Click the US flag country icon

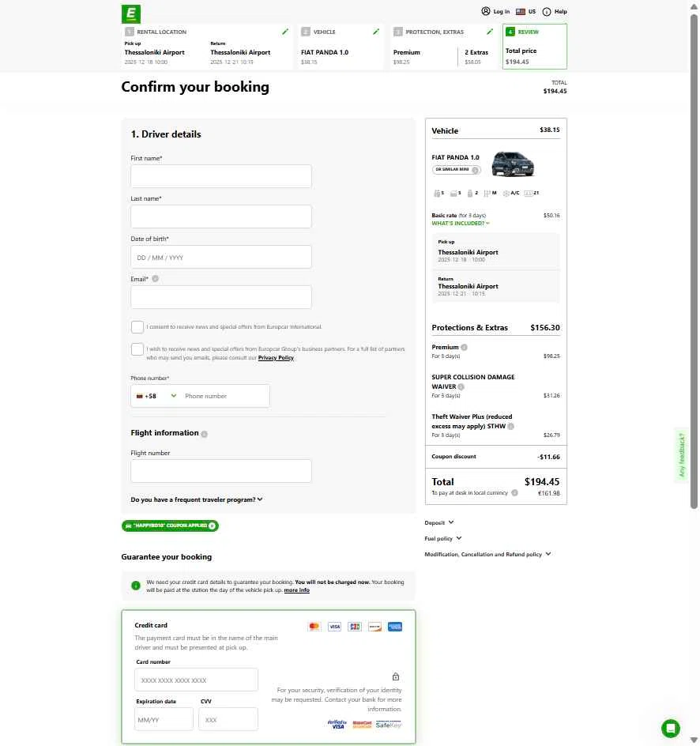click(520, 11)
